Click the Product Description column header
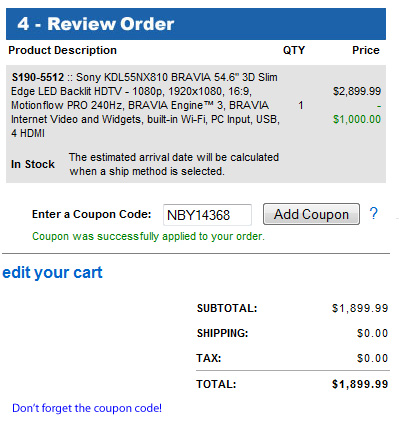 [x=63, y=50]
